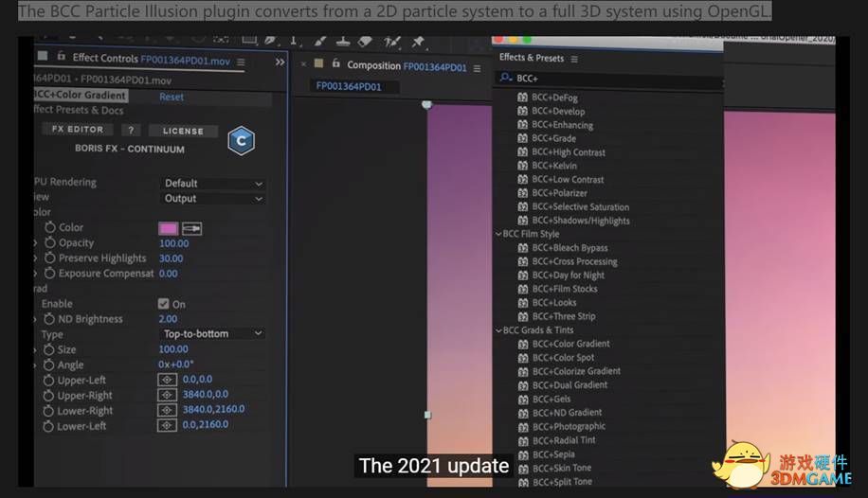
Task: Toggle Opacity animation stopwatch
Action: (x=50, y=243)
